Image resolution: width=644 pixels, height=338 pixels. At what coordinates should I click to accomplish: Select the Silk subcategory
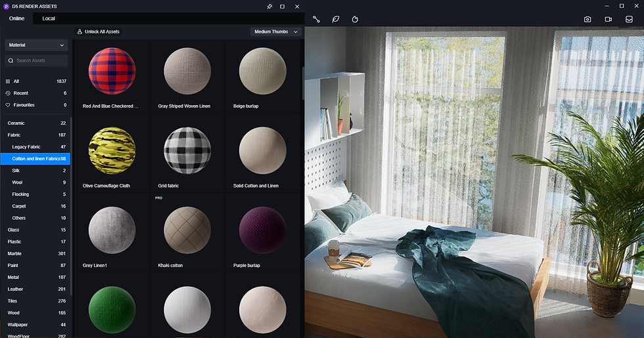(35, 171)
